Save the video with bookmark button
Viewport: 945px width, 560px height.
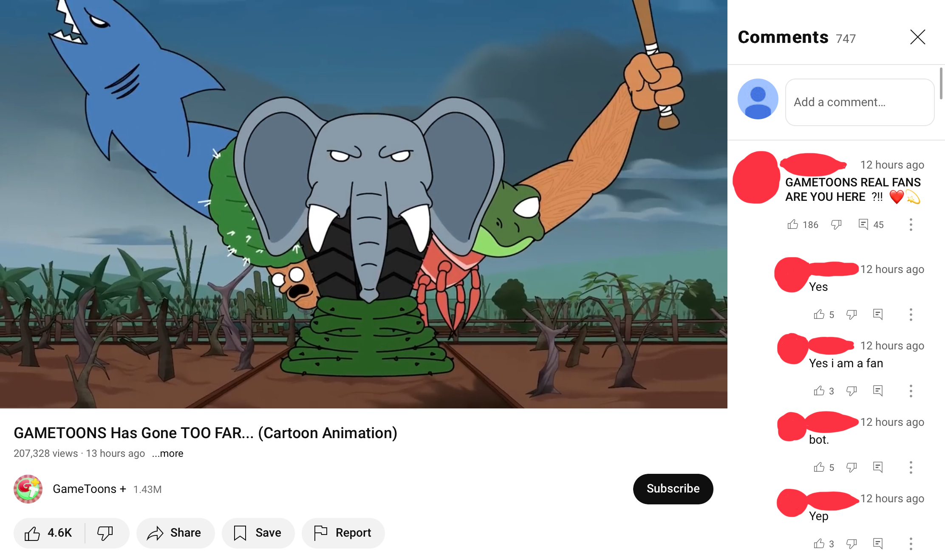point(258,533)
